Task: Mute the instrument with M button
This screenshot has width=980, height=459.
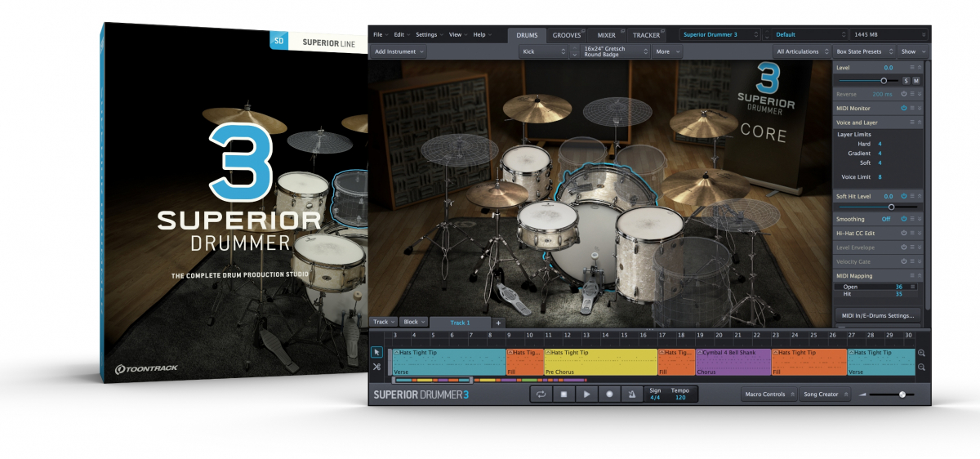Action: (x=915, y=81)
